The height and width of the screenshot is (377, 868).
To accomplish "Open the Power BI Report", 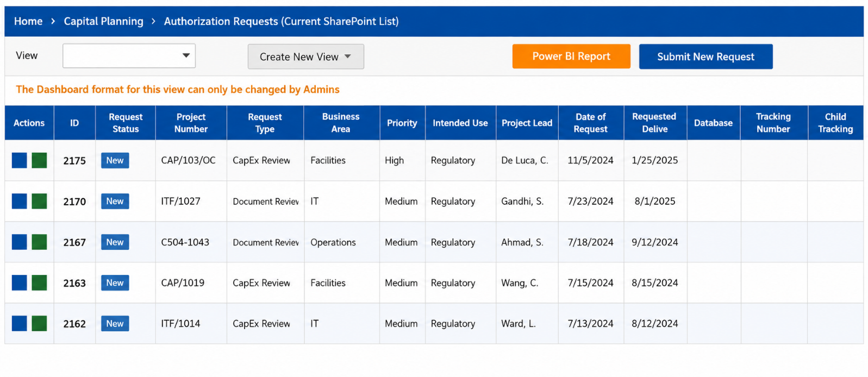I will click(x=571, y=56).
